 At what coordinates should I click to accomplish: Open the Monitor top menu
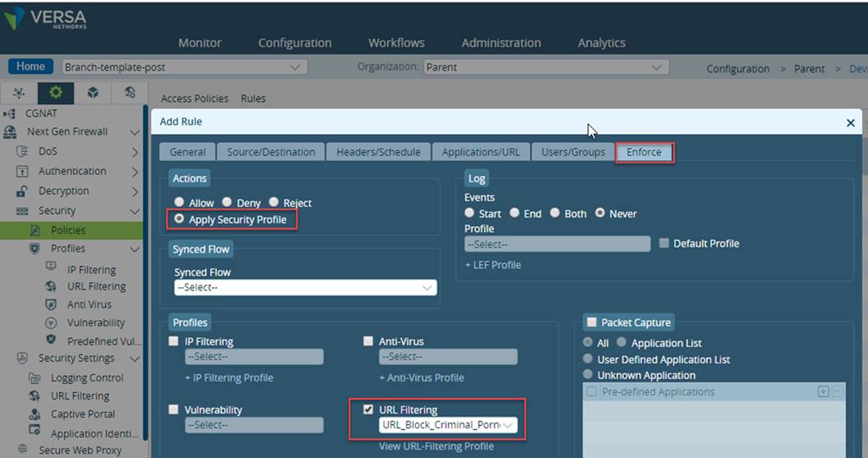200,43
